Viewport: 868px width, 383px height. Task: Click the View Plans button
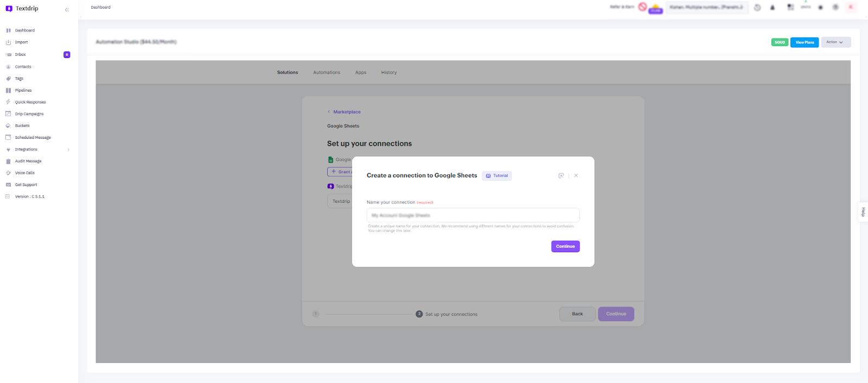[x=805, y=42]
